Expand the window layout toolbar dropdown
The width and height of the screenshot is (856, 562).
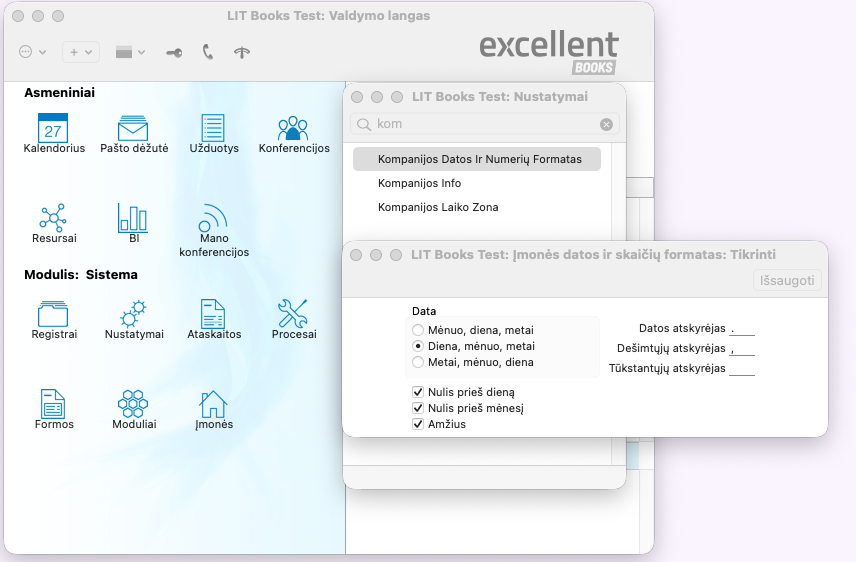130,52
